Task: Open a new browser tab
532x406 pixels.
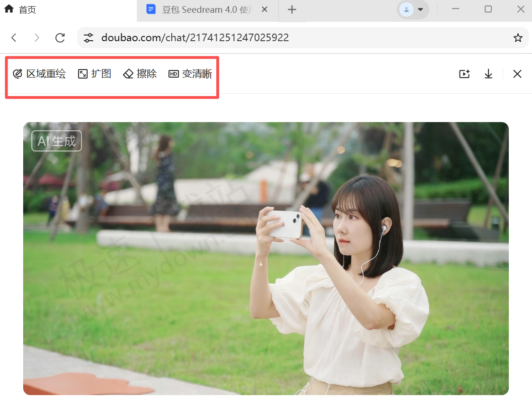Action: coord(292,9)
